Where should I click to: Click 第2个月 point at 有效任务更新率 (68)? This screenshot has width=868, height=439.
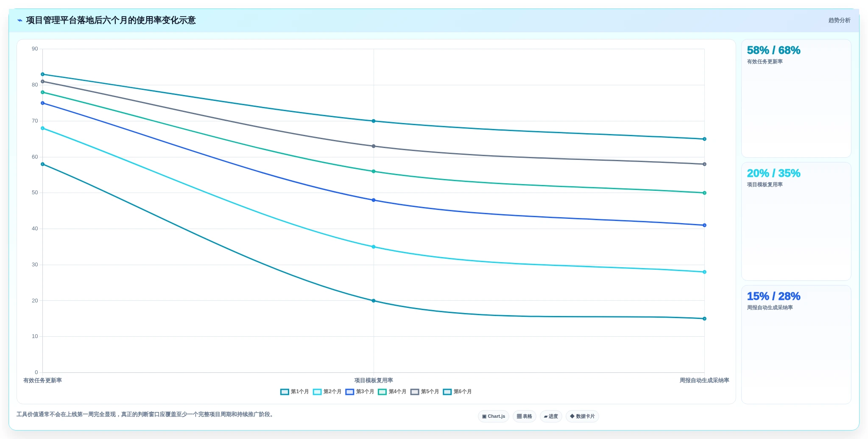(42, 128)
